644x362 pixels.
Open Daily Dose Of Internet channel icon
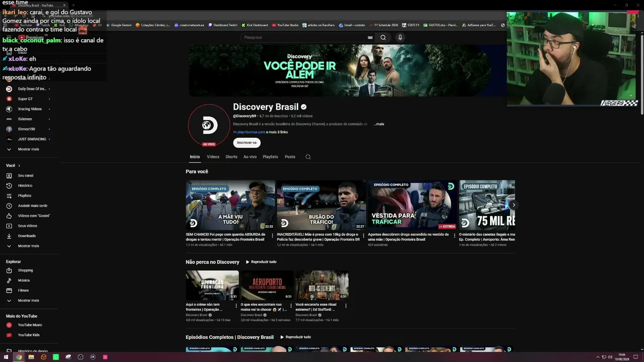[x=9, y=89]
